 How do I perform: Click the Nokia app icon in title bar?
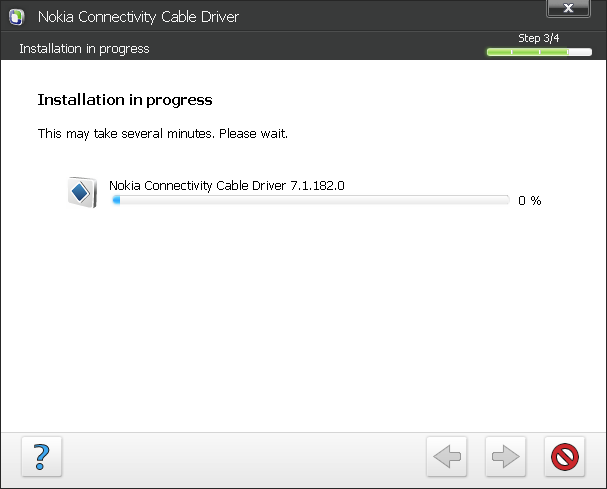(x=16, y=17)
